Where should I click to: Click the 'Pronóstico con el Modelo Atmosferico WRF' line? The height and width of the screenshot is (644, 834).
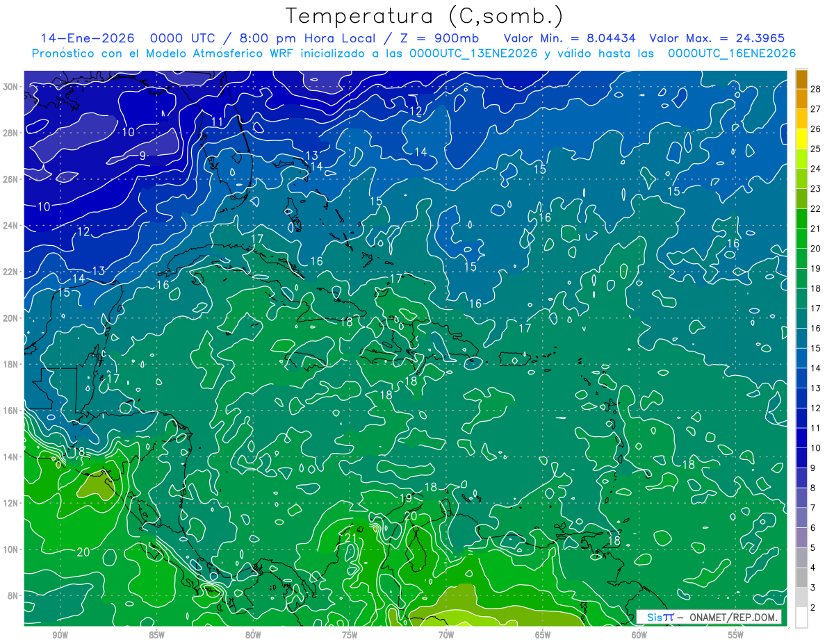coord(414,53)
